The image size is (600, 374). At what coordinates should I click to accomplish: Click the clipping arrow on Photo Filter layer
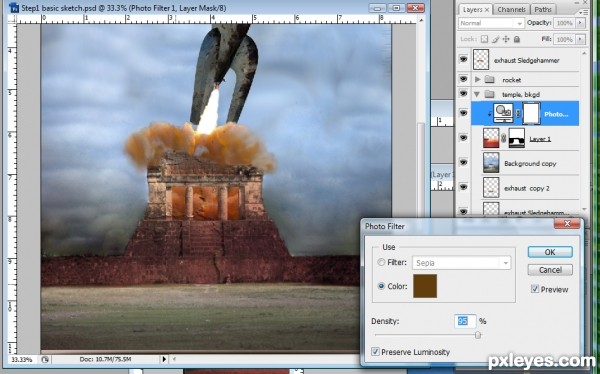click(489, 114)
